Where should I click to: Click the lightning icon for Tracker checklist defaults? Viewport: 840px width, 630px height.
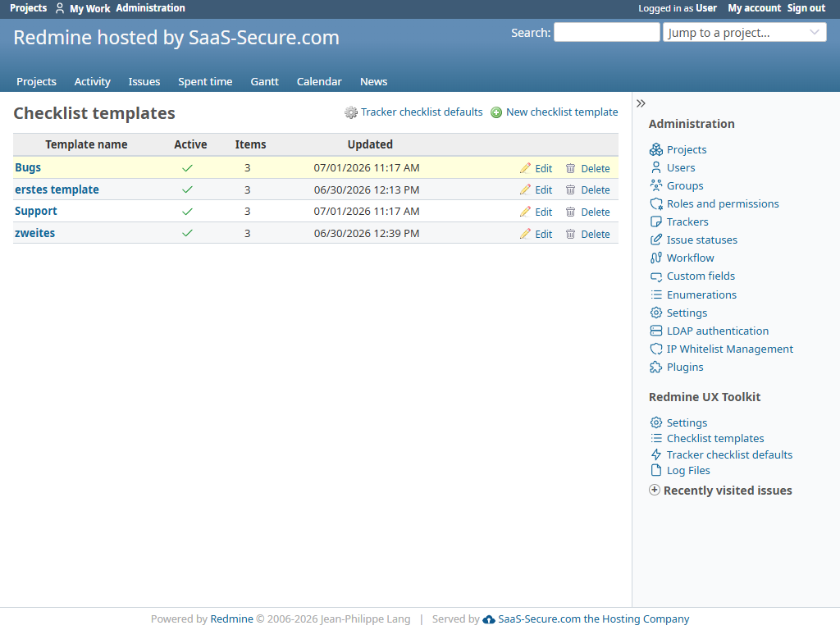pyautogui.click(x=655, y=454)
